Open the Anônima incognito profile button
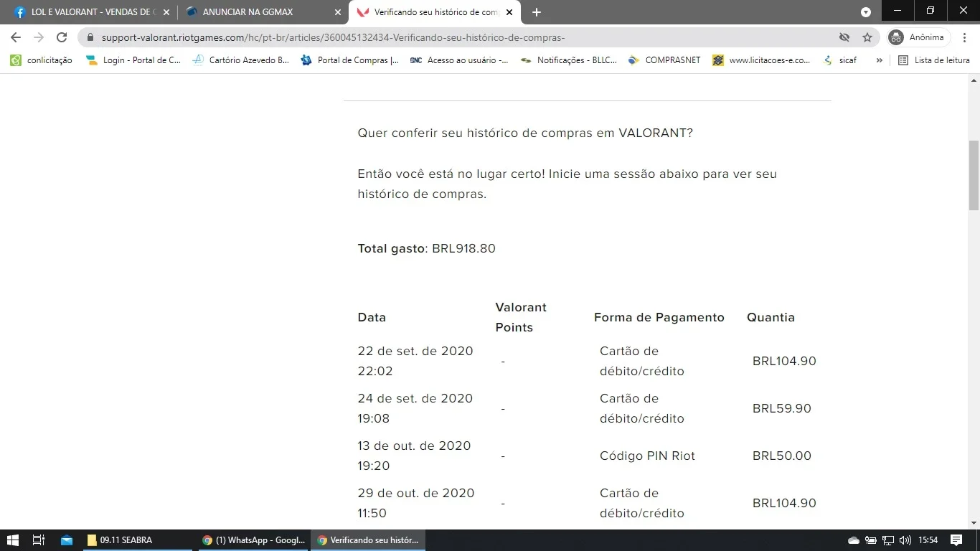 click(x=918, y=37)
